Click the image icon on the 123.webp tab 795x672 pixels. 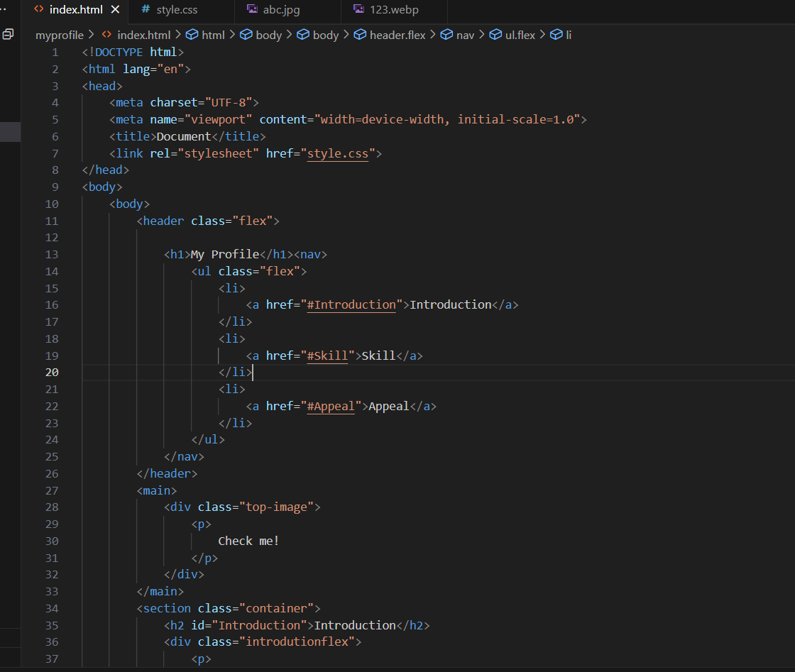pos(358,9)
